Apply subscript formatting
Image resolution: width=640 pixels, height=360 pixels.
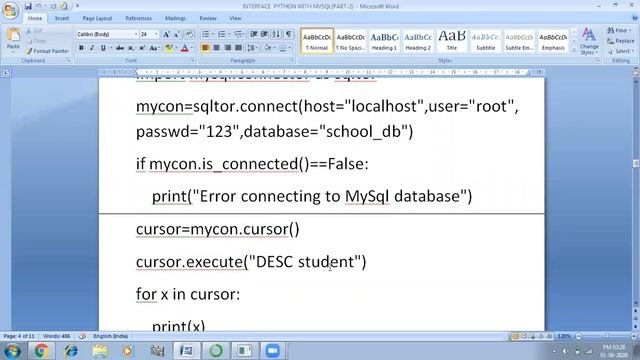coord(131,48)
